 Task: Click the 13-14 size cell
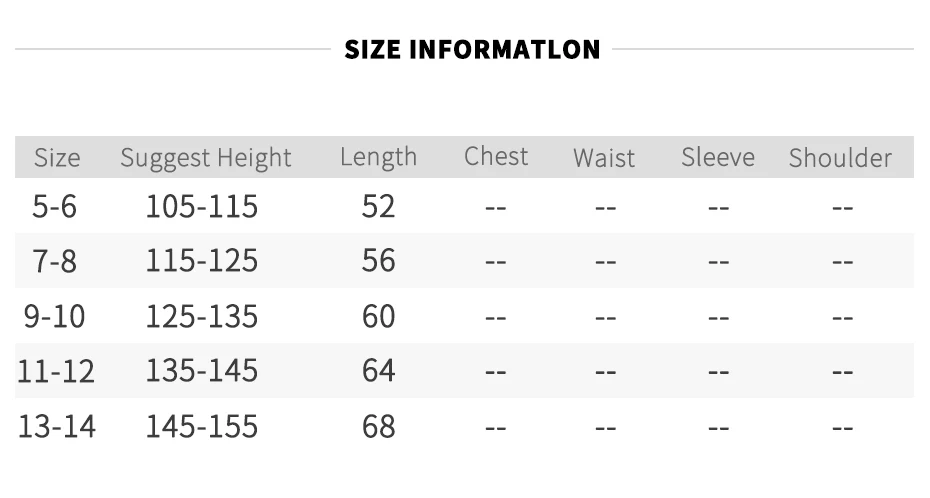[x=57, y=427]
